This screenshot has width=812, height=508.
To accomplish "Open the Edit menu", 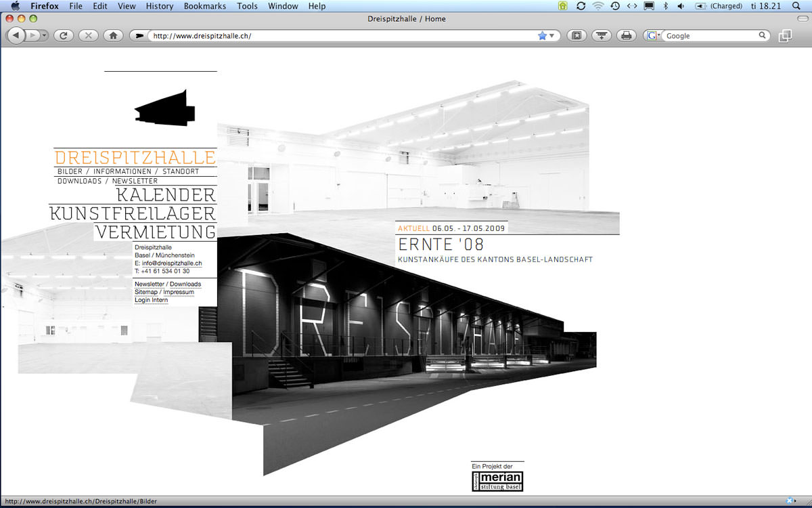I will (100, 6).
